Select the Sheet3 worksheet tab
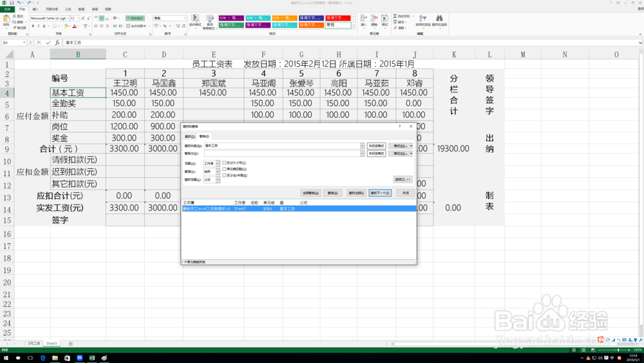Image resolution: width=644 pixels, height=363 pixels. tap(52, 343)
